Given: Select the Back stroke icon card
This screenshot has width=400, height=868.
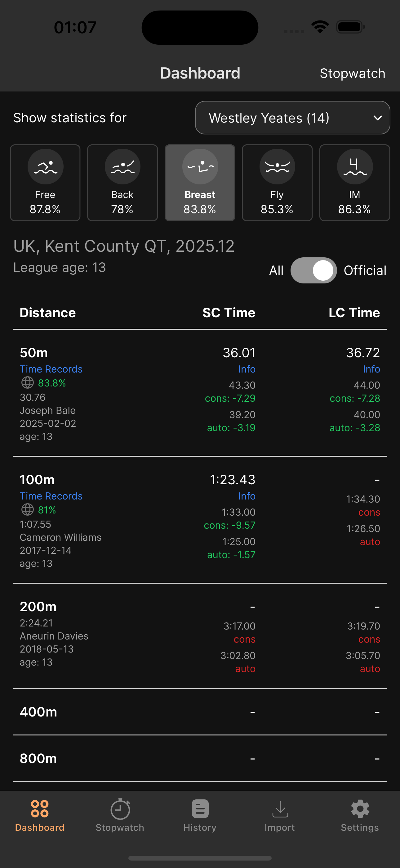Looking at the screenshot, I should coord(122,183).
